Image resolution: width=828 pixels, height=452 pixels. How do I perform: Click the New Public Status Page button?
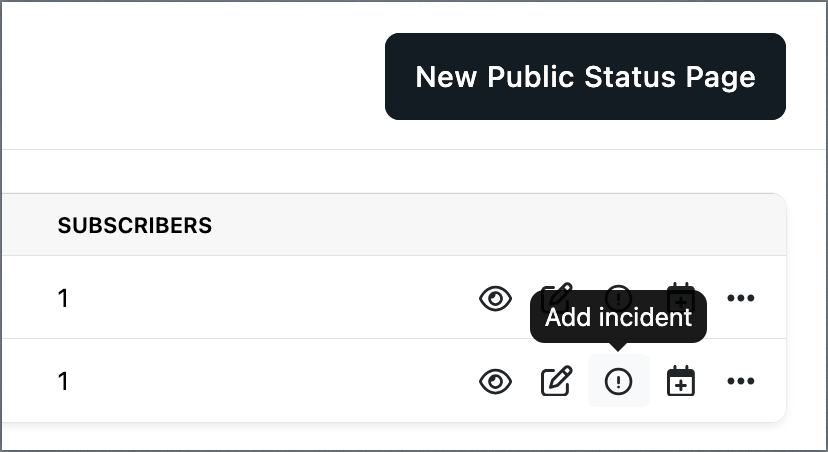coord(585,77)
